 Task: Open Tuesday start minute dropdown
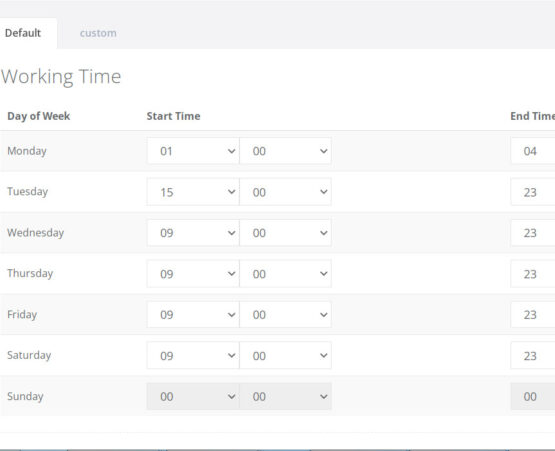(x=285, y=192)
